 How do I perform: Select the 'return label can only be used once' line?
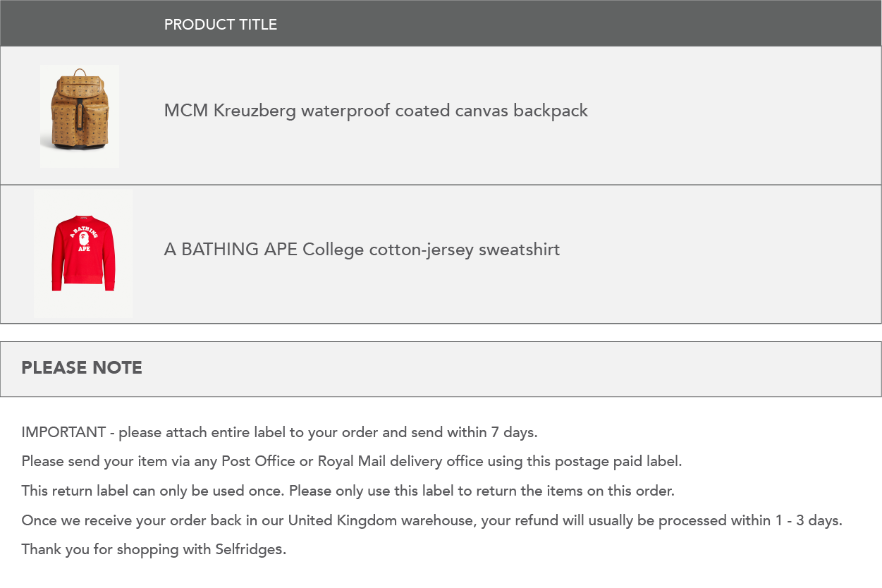tap(348, 491)
